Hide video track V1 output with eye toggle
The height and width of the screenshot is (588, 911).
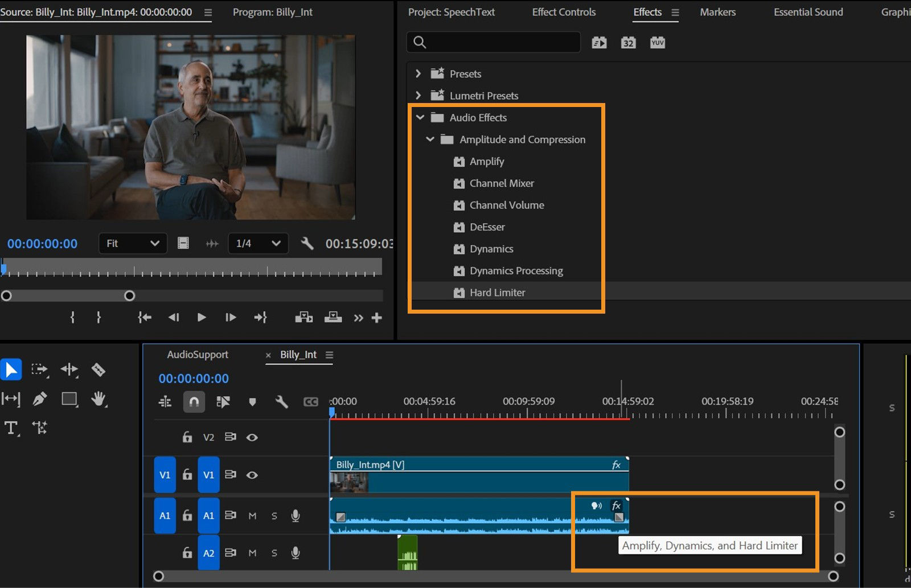click(252, 475)
